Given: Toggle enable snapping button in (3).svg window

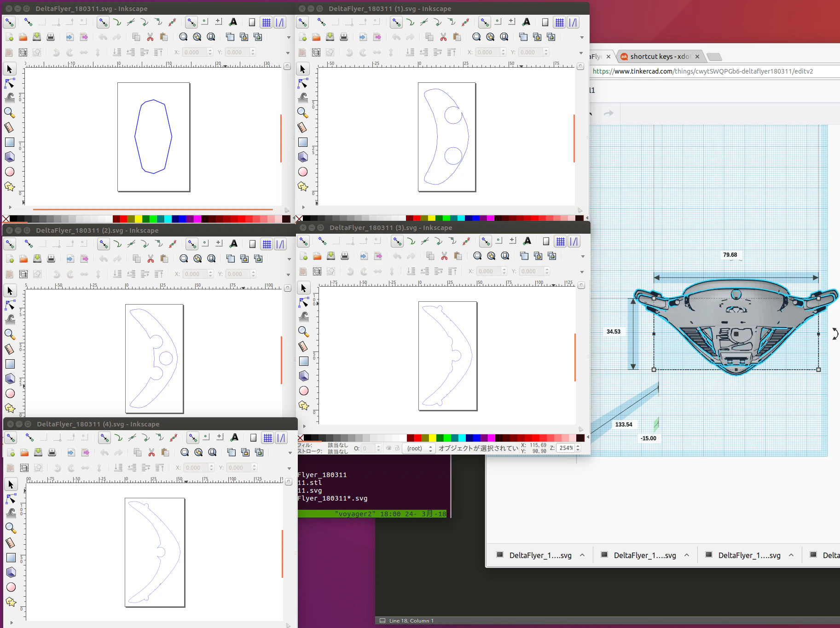Looking at the screenshot, I should 303,241.
